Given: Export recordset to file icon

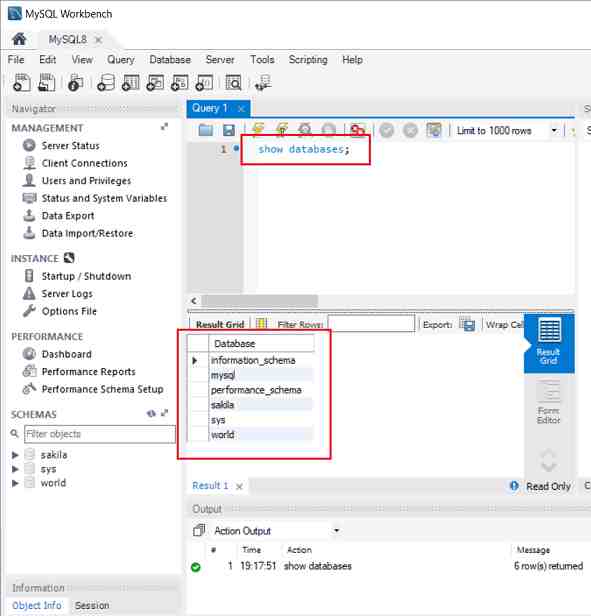Looking at the screenshot, I should pos(468,324).
